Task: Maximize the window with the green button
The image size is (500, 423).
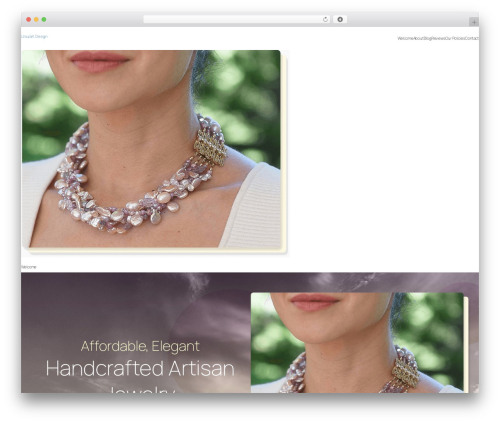Action: tap(44, 19)
